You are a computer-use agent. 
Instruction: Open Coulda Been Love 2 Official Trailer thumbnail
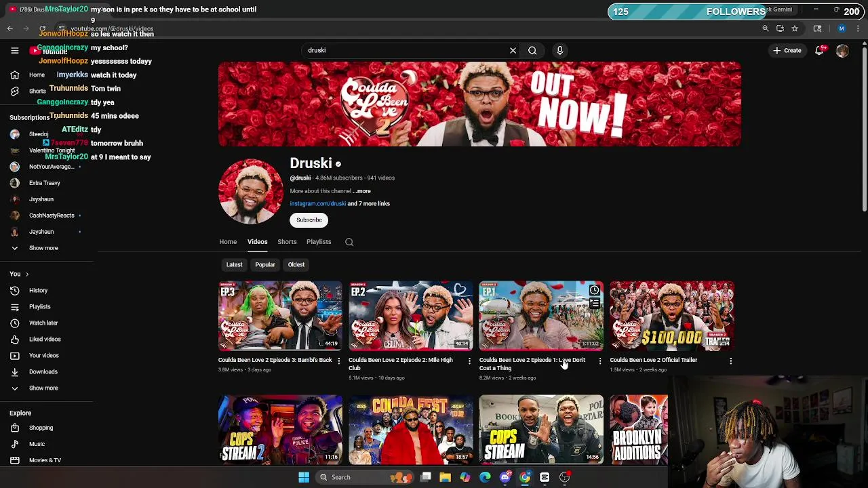point(671,316)
